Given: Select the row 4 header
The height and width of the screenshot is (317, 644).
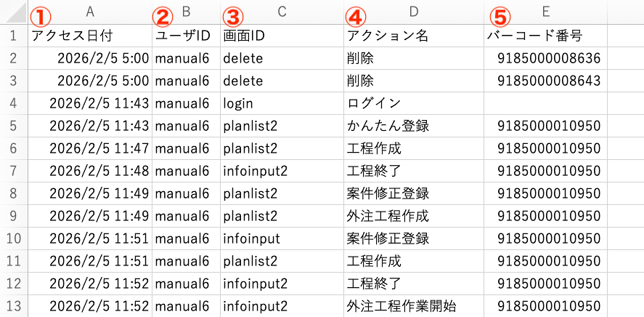Looking at the screenshot, I should coord(13,103).
